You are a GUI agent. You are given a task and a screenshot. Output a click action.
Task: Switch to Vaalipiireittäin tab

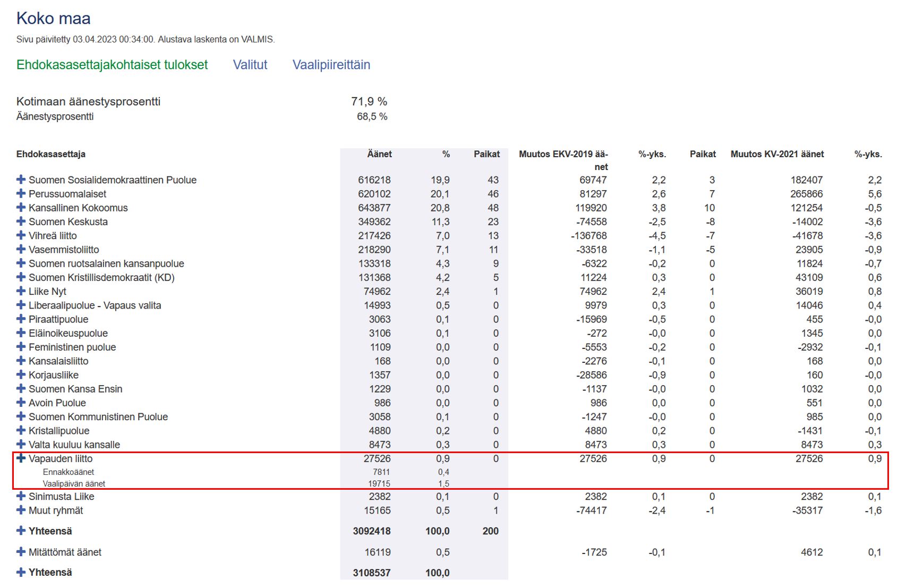point(331,65)
